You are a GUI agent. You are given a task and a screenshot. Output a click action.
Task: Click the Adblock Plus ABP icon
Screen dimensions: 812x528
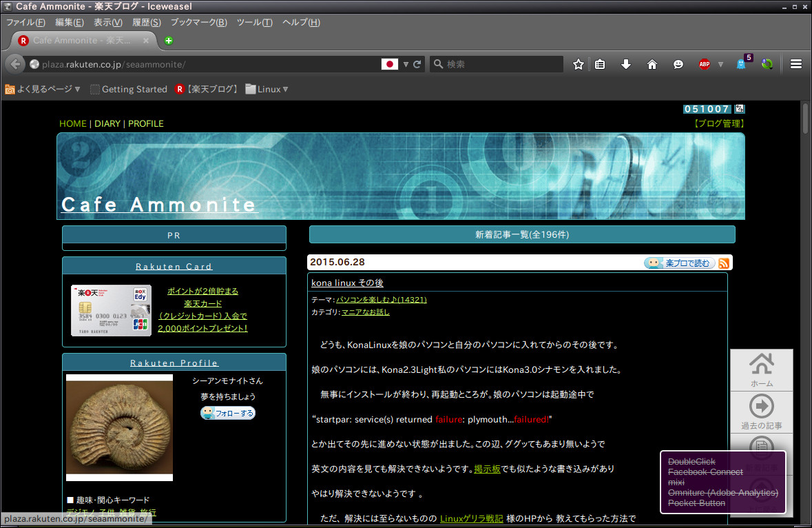pos(704,64)
